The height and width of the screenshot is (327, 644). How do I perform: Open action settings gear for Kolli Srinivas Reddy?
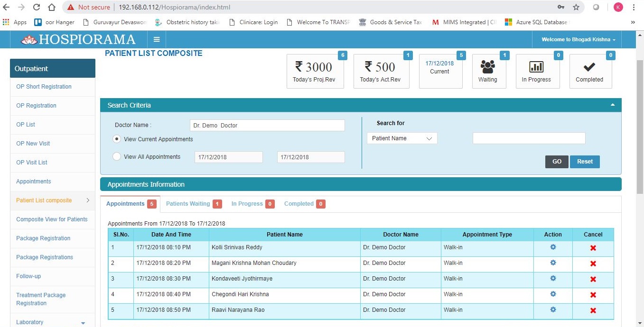(x=553, y=247)
